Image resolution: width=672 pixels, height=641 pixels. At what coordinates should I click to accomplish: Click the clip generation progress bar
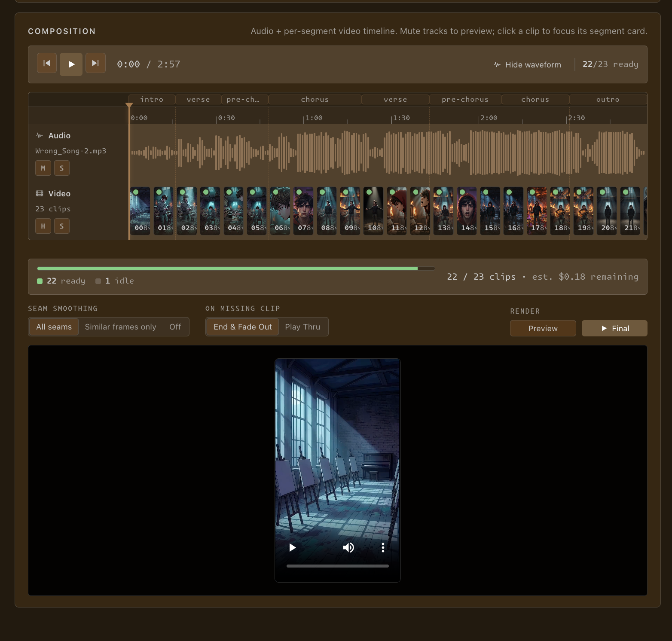click(x=236, y=269)
